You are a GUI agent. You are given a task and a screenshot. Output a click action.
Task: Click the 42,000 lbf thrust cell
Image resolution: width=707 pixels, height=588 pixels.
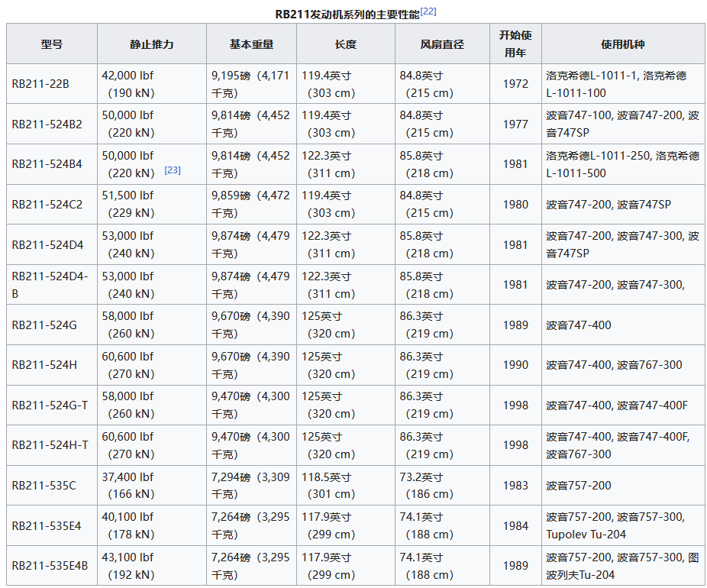[151, 84]
